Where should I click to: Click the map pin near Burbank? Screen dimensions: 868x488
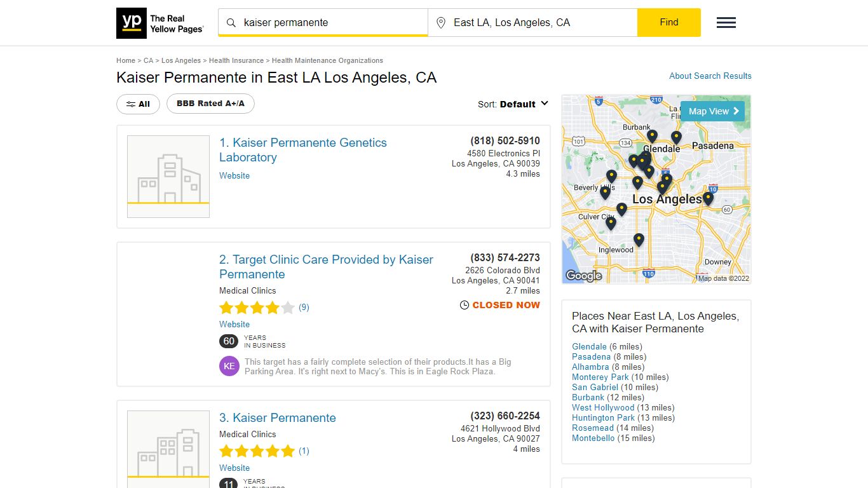click(x=652, y=136)
